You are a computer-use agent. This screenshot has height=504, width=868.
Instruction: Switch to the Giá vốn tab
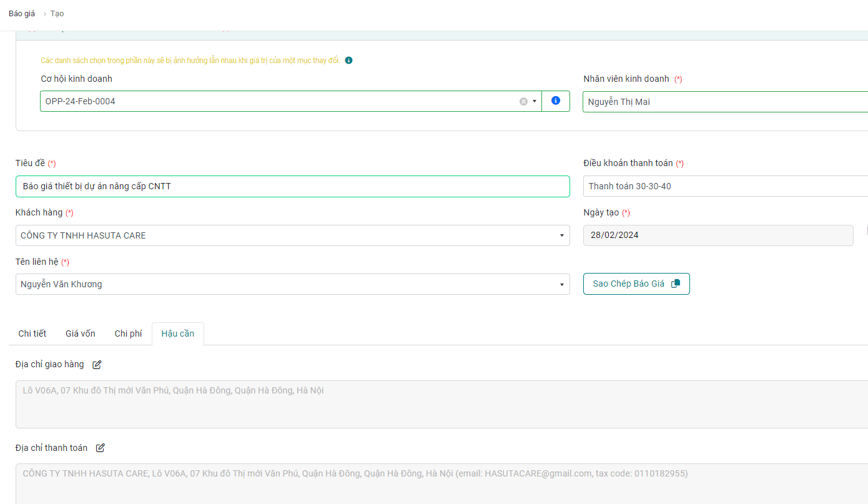[x=81, y=334]
